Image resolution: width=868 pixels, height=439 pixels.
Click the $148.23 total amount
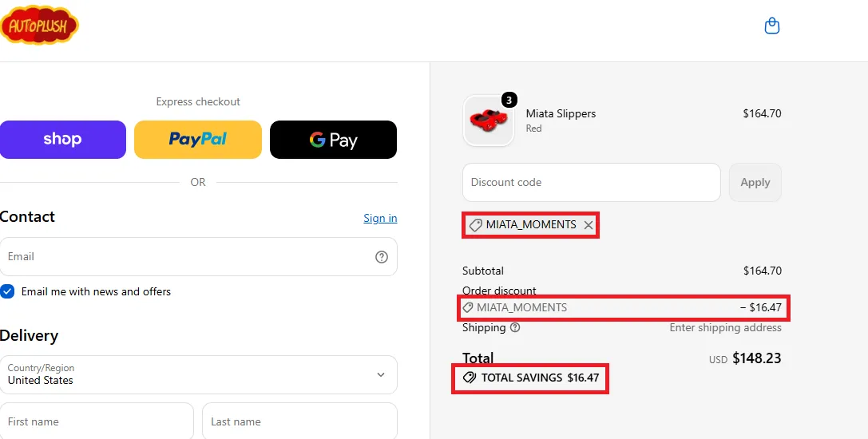(756, 358)
